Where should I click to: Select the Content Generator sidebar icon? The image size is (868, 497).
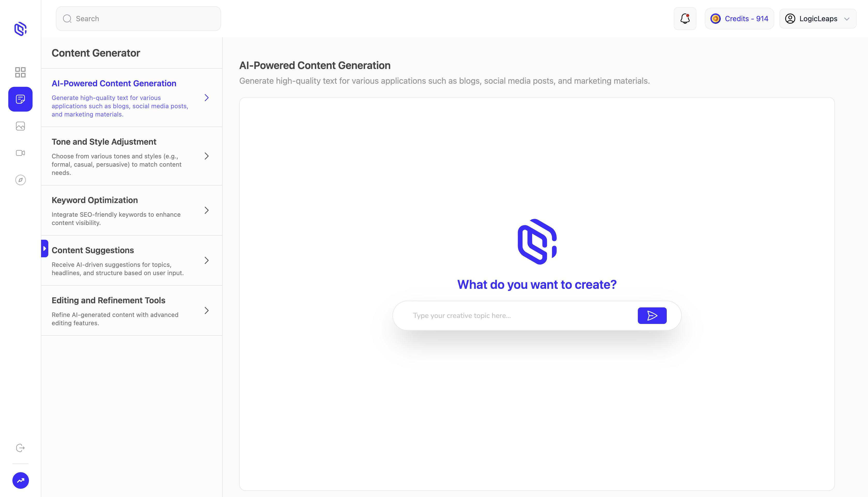[20, 99]
